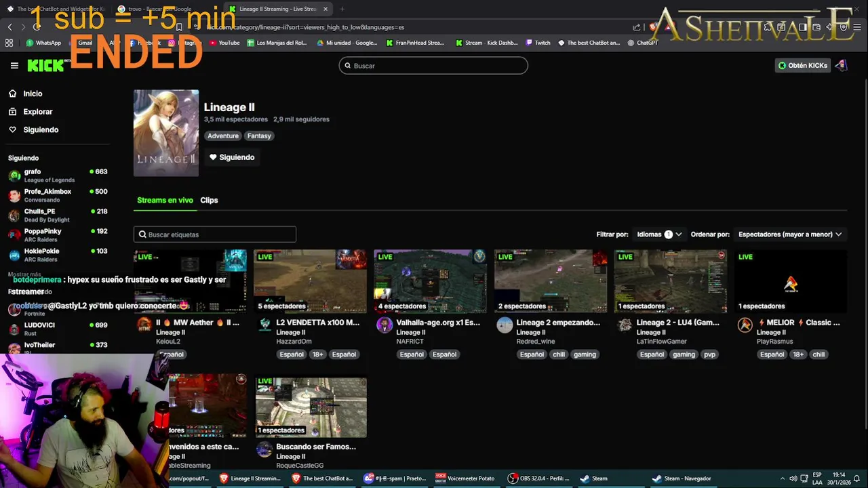Click the Adventure category tag
The image size is (868, 488).
(223, 136)
